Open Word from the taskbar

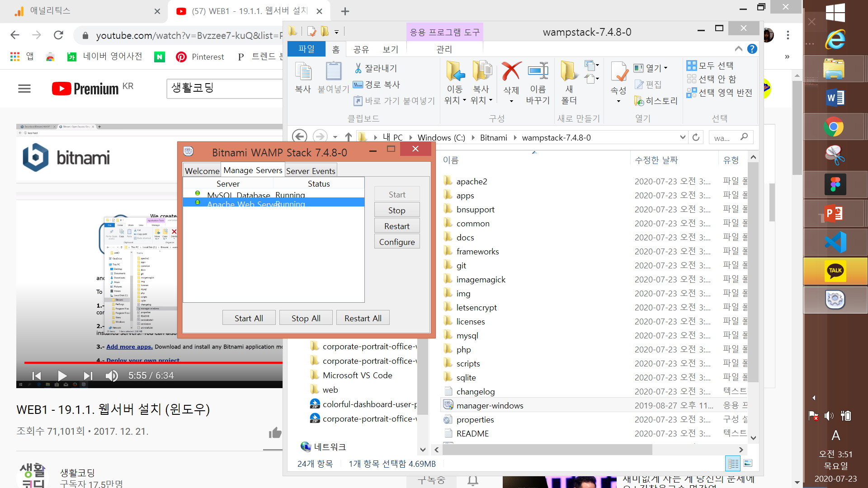[x=835, y=98]
